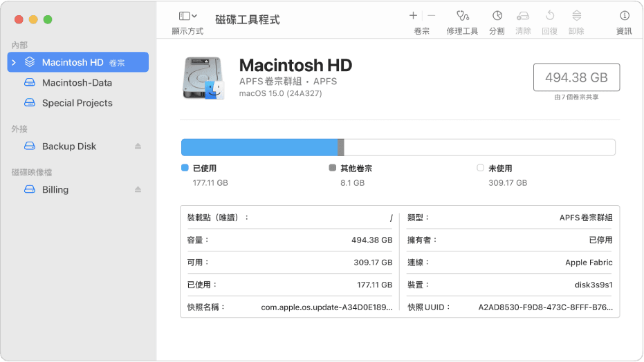Expand the Macintosh HD disclosure chevron

coord(14,62)
